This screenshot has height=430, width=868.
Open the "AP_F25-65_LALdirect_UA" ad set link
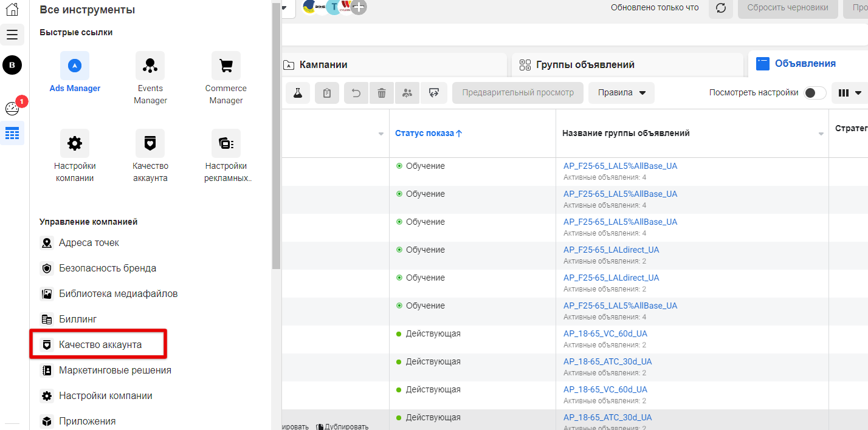(x=611, y=250)
